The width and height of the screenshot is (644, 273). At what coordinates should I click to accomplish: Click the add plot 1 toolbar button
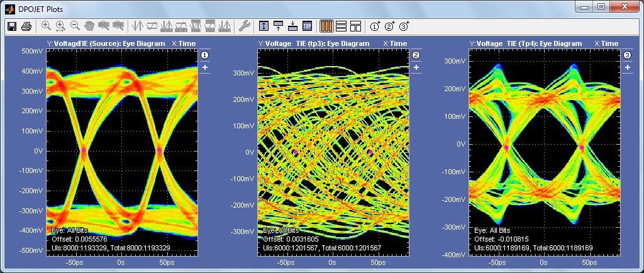click(375, 26)
